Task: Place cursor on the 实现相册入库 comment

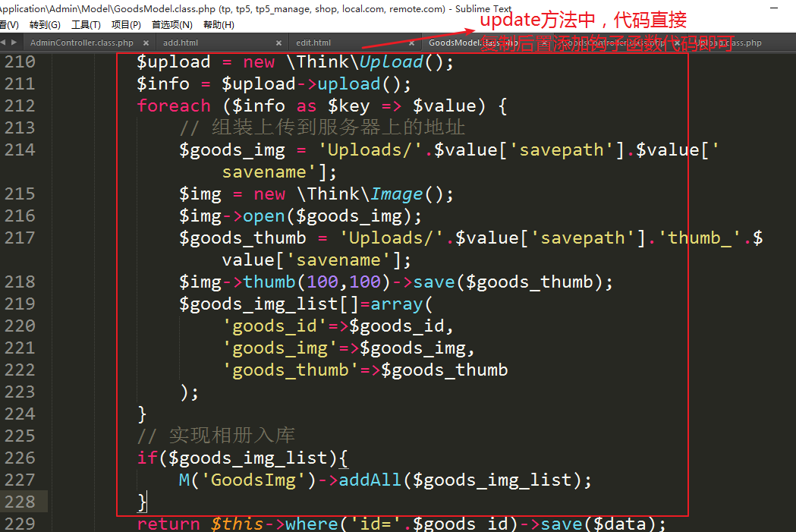Action: [231, 436]
